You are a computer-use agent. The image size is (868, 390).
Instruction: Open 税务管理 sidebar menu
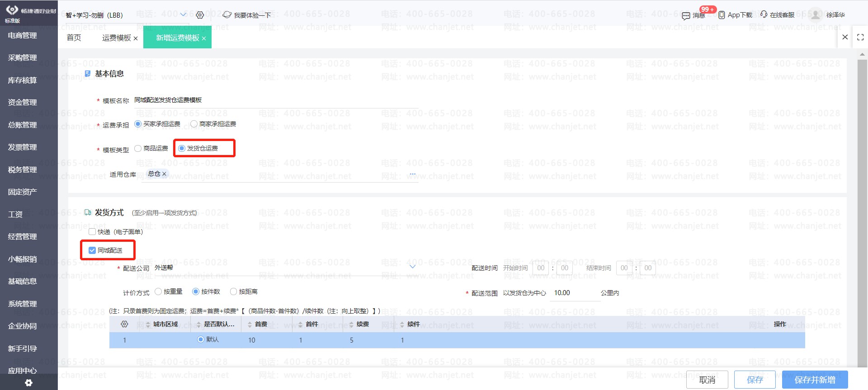(23, 169)
